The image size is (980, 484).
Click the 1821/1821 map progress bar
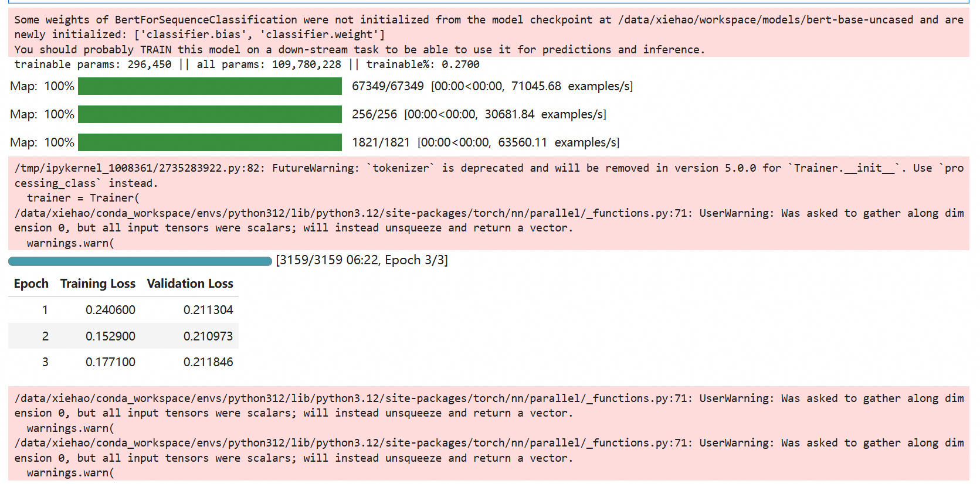pos(210,142)
